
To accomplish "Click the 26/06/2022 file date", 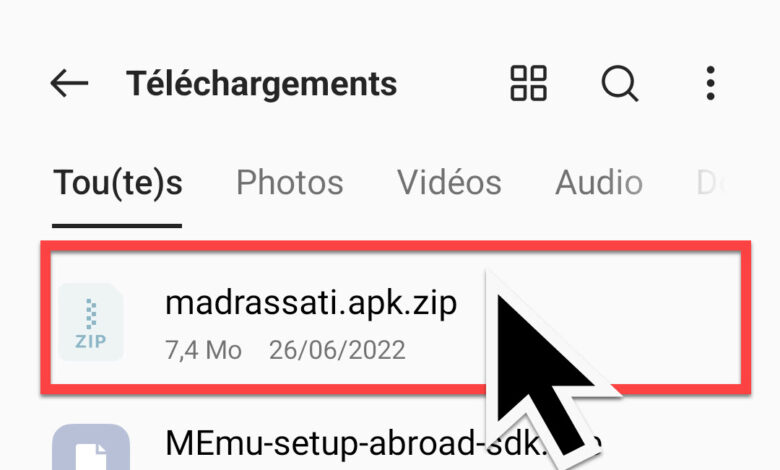I will [x=337, y=350].
